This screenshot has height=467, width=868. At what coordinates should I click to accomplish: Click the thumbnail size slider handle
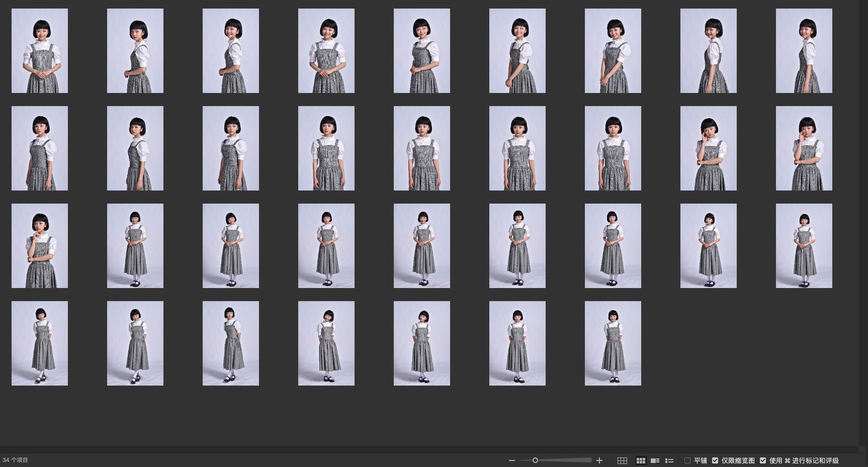(x=535, y=460)
